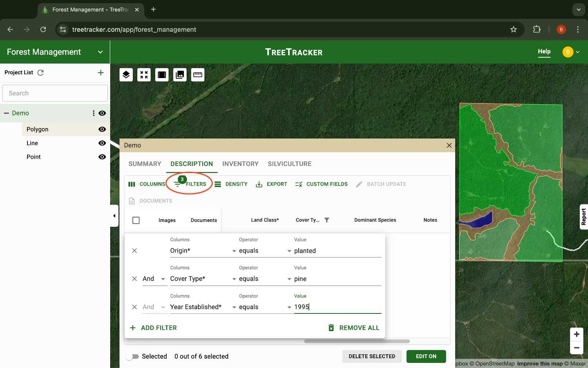Viewport: 588px width, 368px height.
Task: Switch to the Silviculture tab
Action: (x=290, y=164)
